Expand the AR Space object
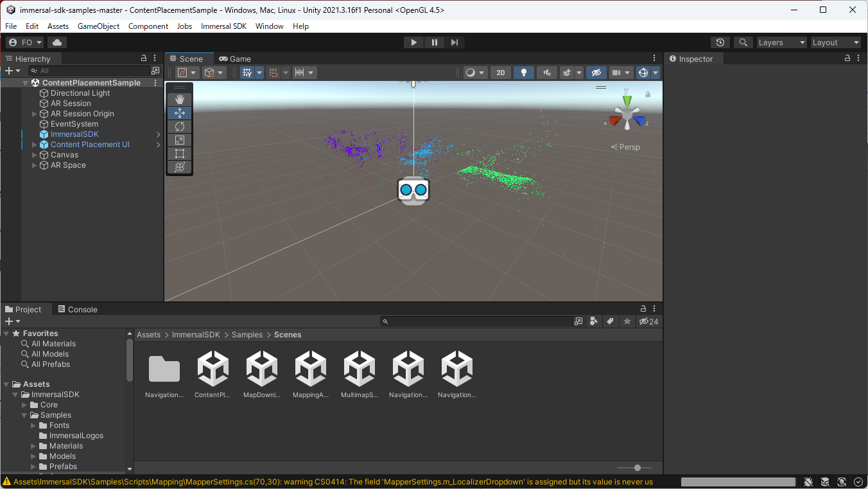The image size is (868, 489). pos(35,165)
